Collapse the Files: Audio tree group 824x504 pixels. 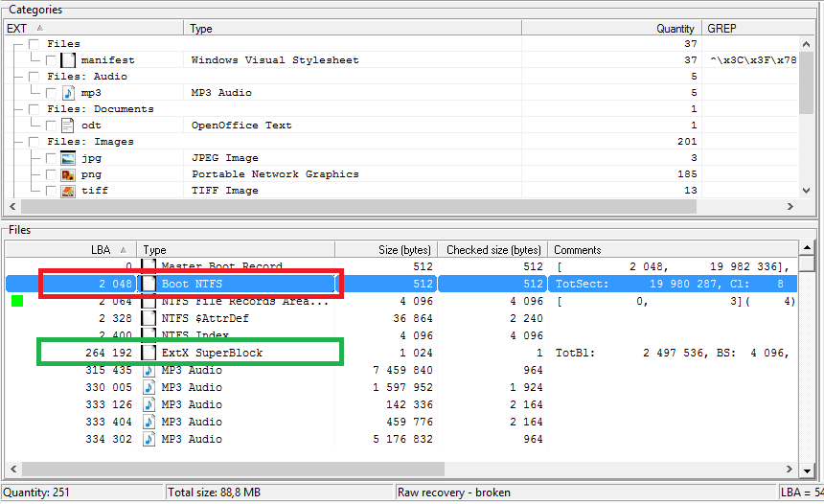(17, 77)
